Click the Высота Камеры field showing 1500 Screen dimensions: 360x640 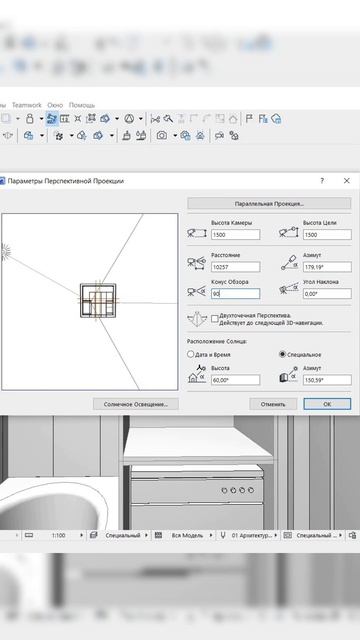236,235
